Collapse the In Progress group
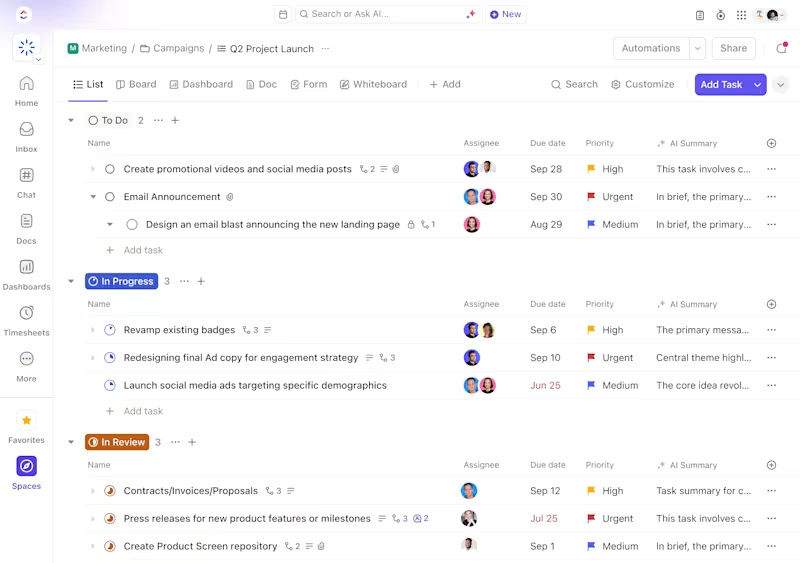 71,281
